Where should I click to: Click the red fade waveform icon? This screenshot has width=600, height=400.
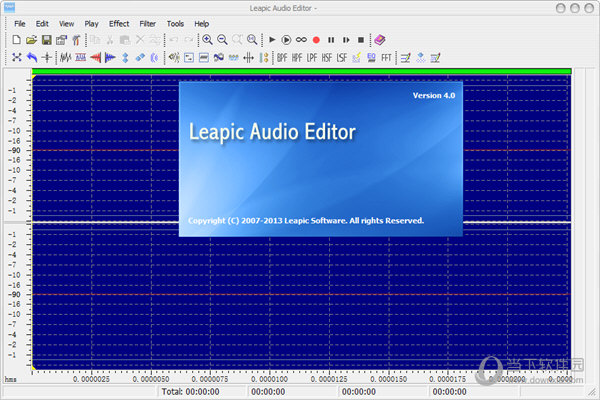tap(95, 58)
